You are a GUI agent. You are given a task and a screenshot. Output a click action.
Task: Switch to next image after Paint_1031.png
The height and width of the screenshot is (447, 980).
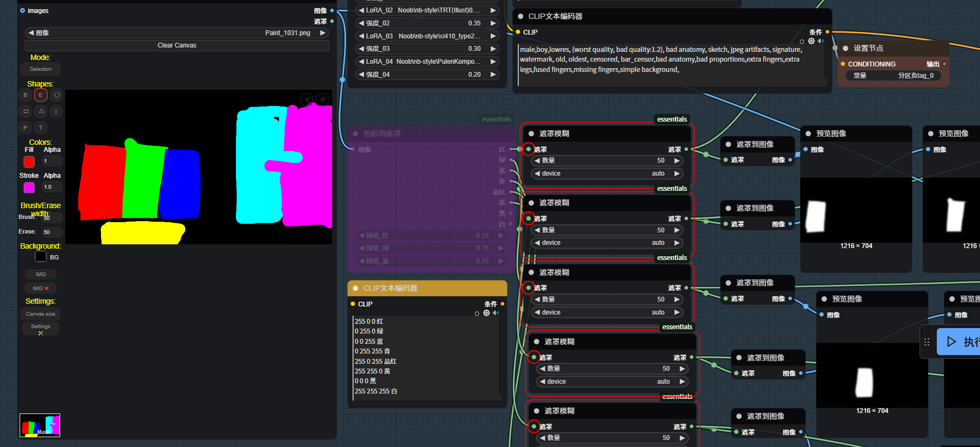click(323, 33)
